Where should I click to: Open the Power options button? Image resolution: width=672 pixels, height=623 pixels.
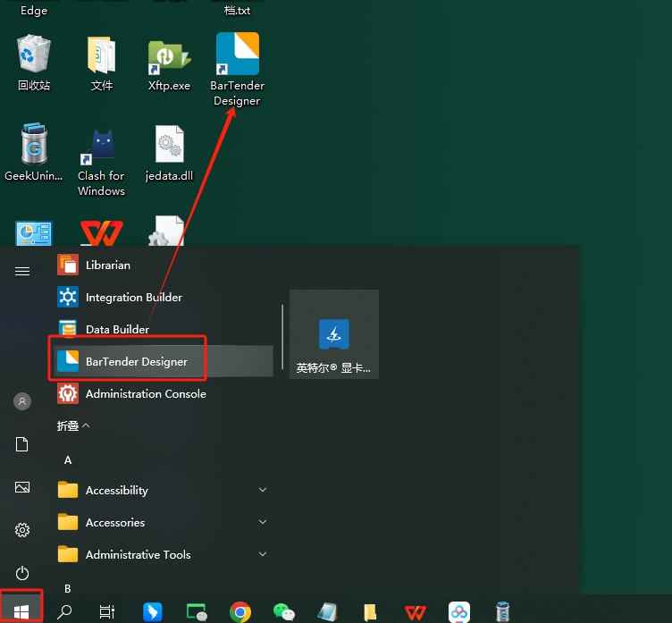coord(22,573)
